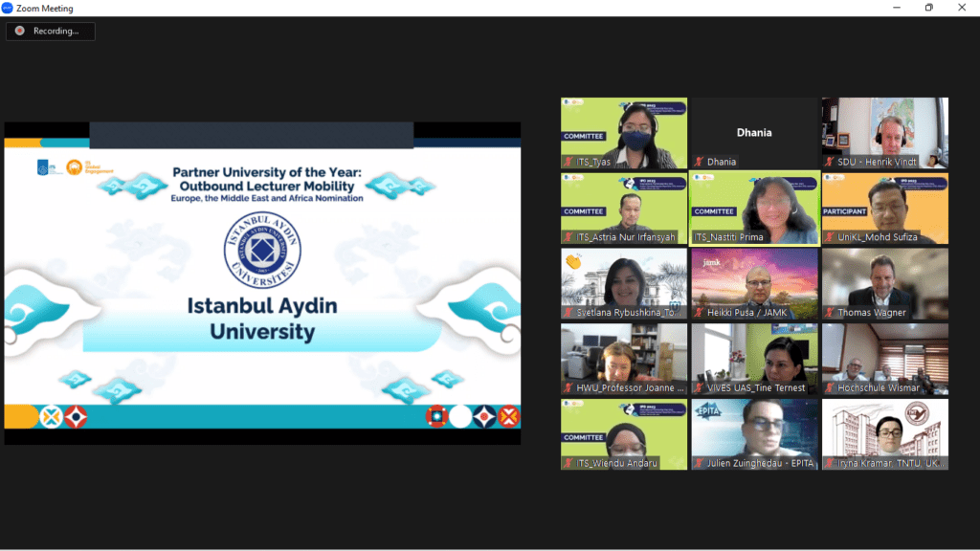980x551 pixels.
Task: Click the red recording dot icon
Action: (x=19, y=31)
